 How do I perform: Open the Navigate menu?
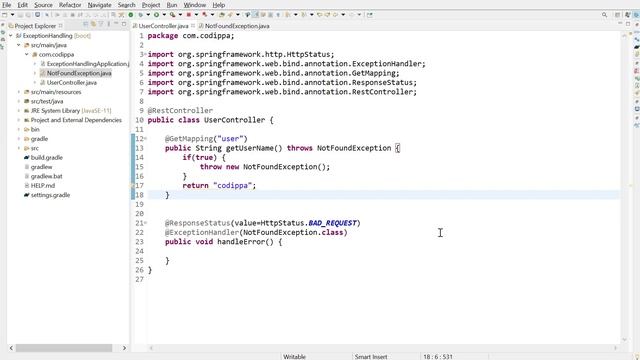point(99,5)
